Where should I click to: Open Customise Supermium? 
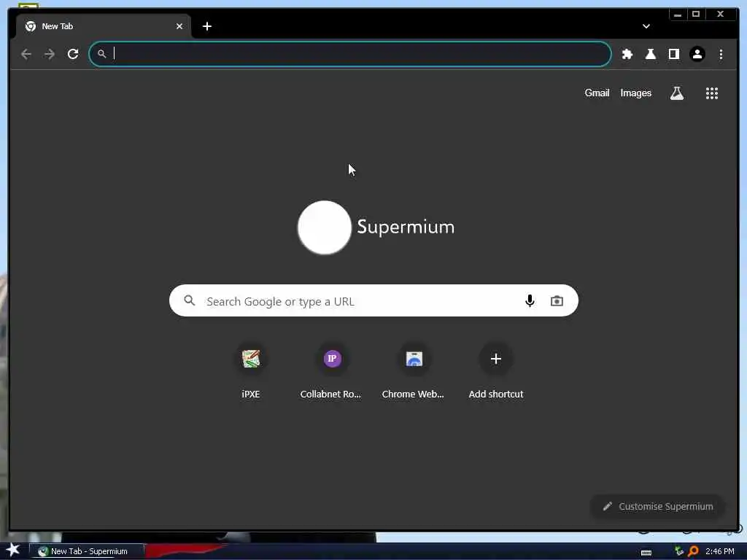(x=657, y=507)
